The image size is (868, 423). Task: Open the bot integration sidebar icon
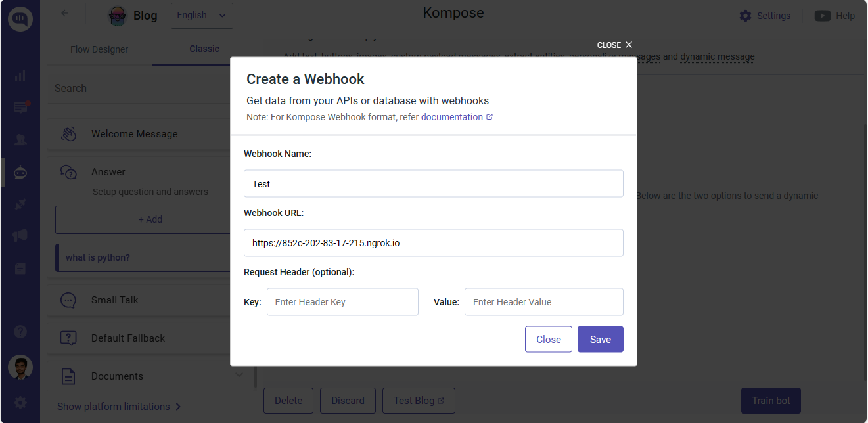pos(20,173)
